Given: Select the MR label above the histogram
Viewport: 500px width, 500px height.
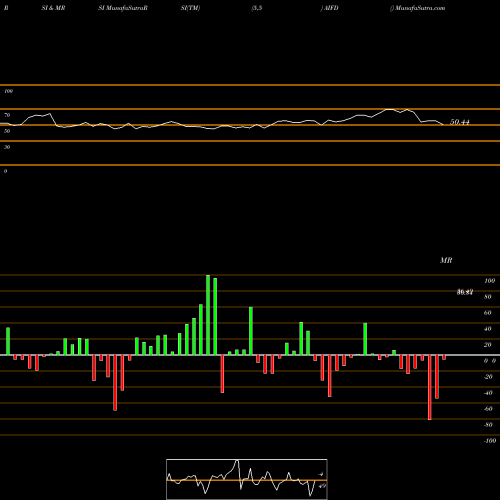Looking at the screenshot, I should point(446,260).
